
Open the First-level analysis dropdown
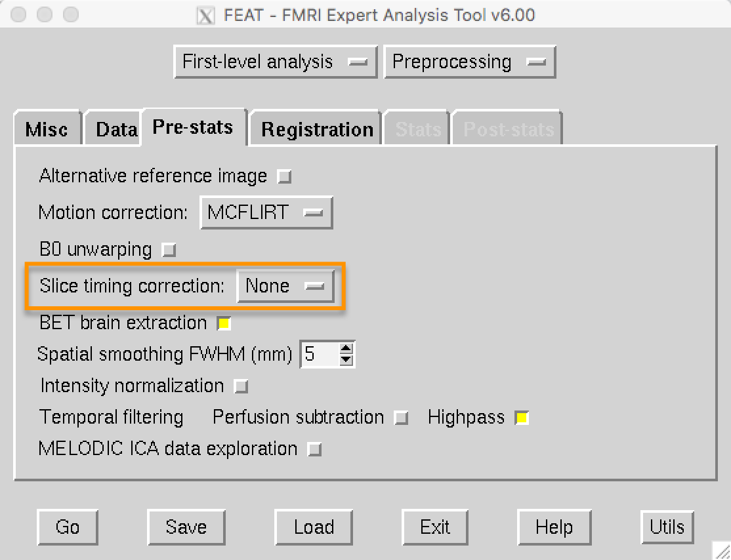click(x=275, y=62)
